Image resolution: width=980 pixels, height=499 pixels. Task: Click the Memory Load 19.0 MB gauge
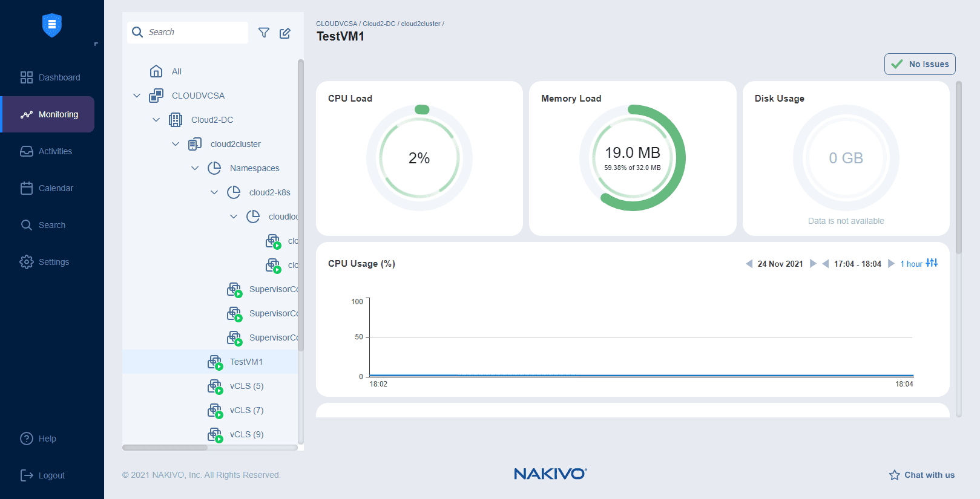(x=633, y=158)
